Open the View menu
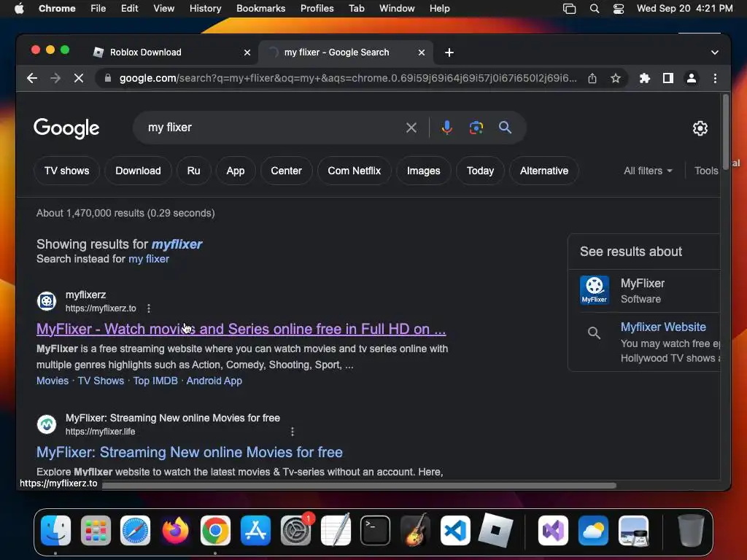The height and width of the screenshot is (560, 747). (x=163, y=9)
